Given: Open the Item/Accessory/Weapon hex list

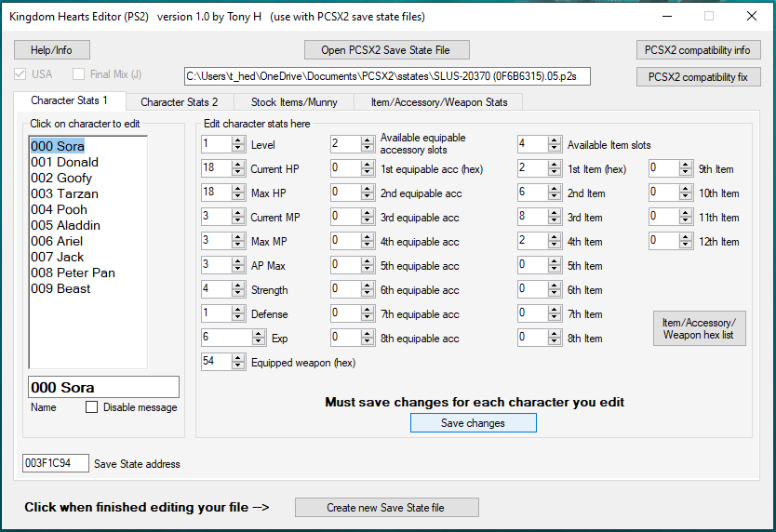Looking at the screenshot, I should 699,328.
